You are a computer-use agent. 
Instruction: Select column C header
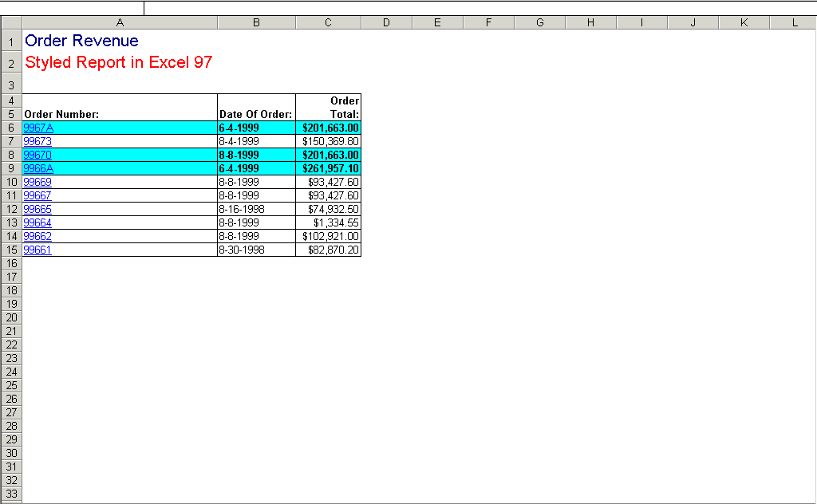coord(328,22)
